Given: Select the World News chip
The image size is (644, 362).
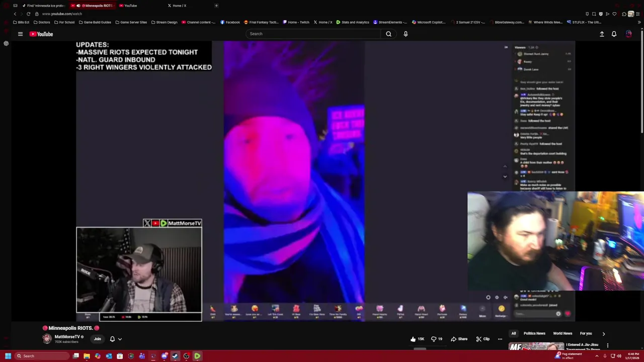Looking at the screenshot, I should click(562, 333).
